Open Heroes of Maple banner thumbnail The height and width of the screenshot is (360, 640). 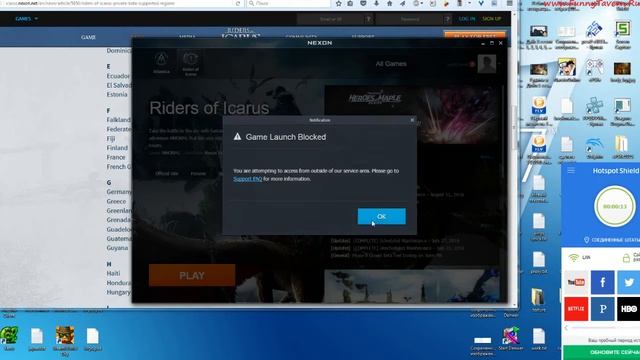[x=411, y=114]
